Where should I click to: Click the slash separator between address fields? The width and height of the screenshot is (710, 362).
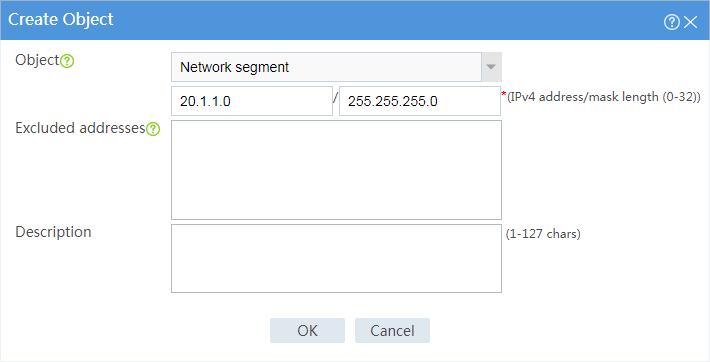pyautogui.click(x=336, y=97)
